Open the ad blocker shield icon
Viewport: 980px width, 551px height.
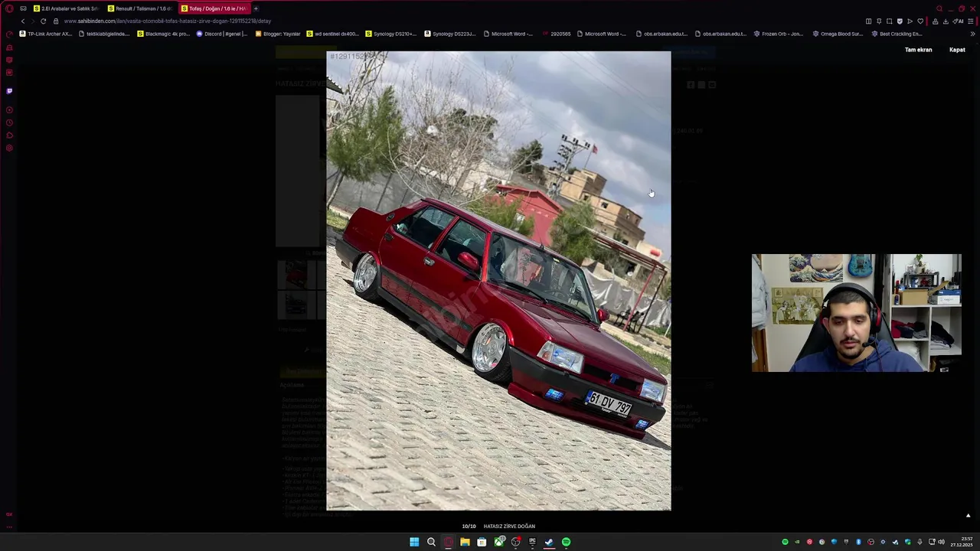coord(900,21)
